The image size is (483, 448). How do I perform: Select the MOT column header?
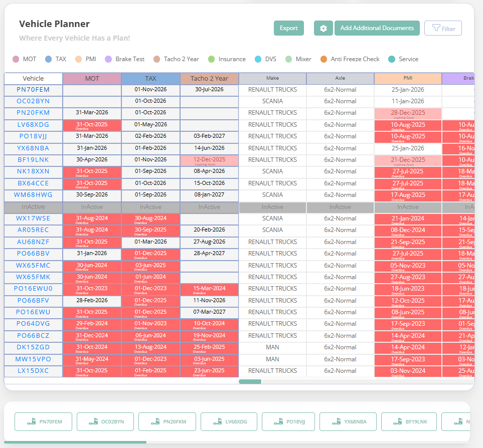click(92, 79)
